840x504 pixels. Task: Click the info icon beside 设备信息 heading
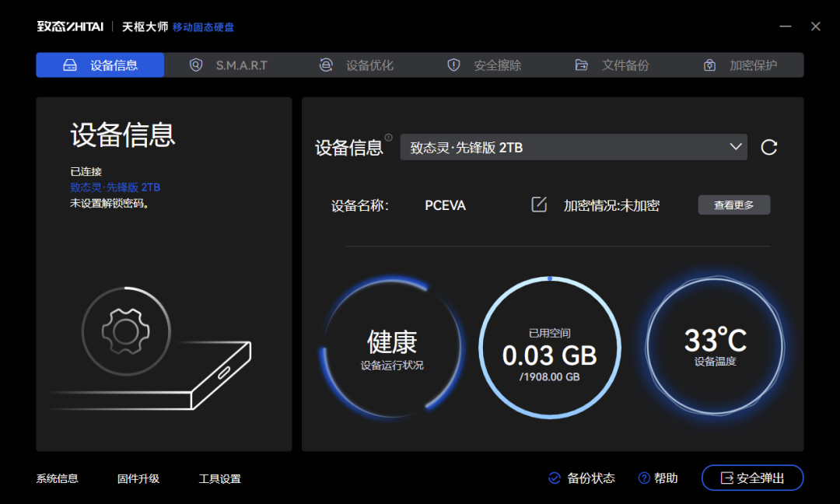[388, 138]
